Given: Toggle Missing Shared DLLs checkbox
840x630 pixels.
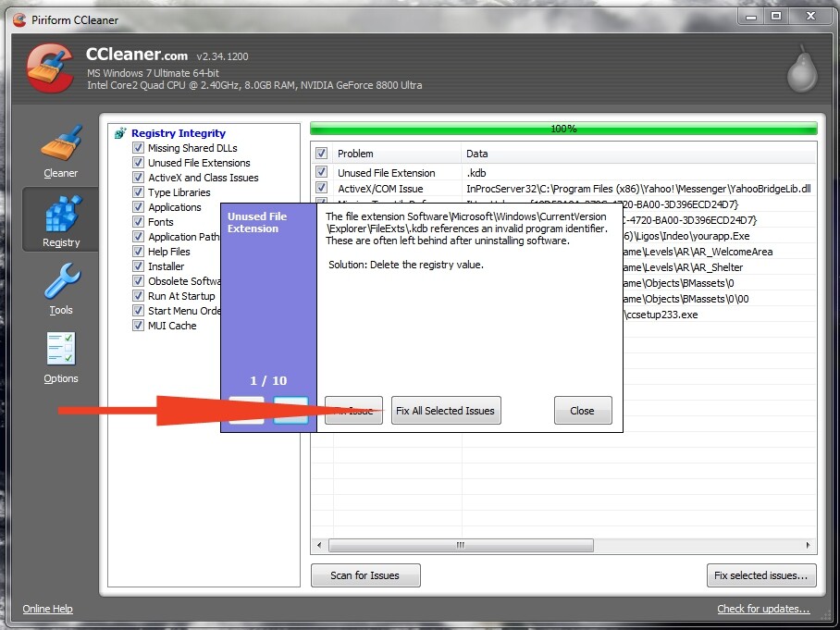Looking at the screenshot, I should coord(138,147).
